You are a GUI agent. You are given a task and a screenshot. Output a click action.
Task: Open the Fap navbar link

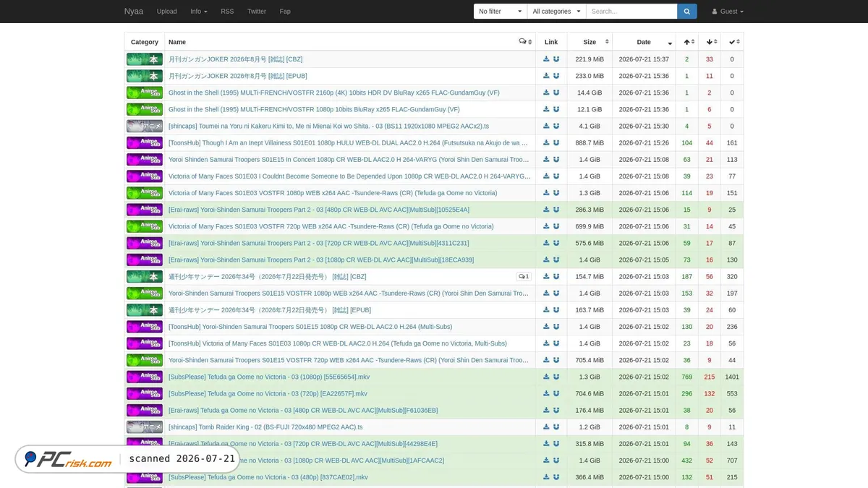(285, 12)
